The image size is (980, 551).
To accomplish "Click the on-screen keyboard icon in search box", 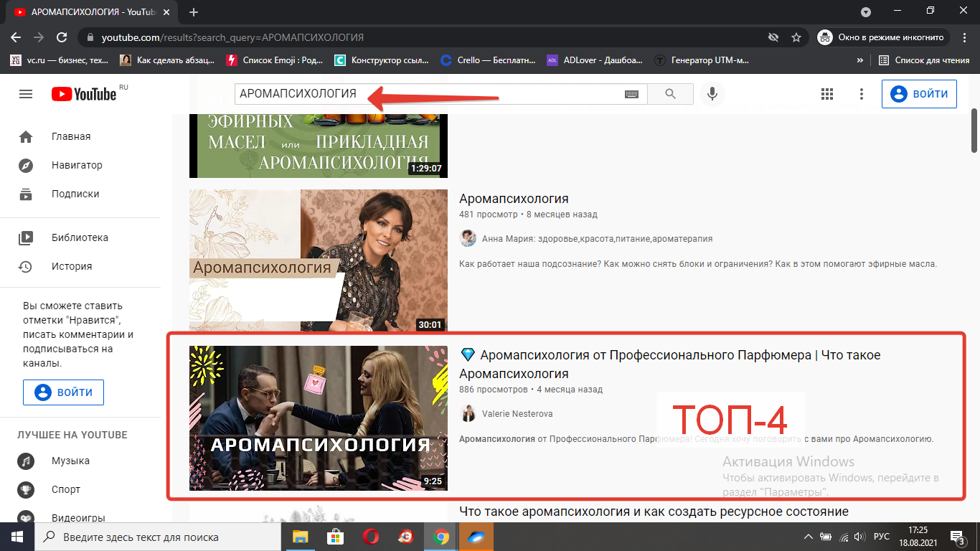I will (x=631, y=94).
